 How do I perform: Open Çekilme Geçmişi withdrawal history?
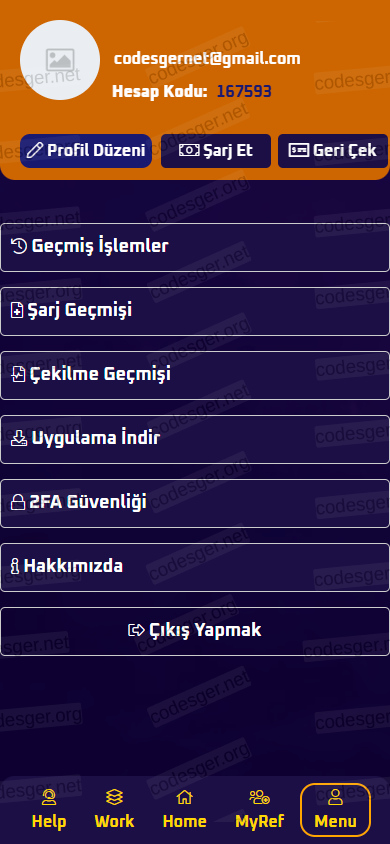click(195, 375)
